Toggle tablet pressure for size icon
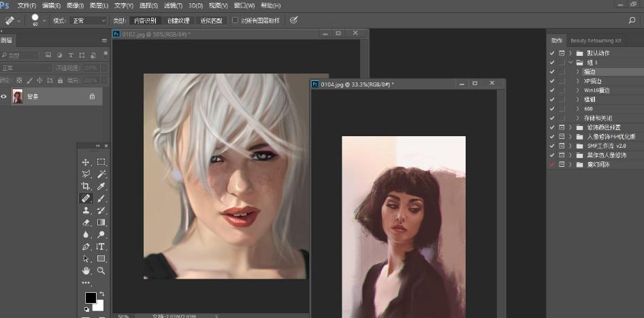Screen dimensions: 644x318 (293, 20)
